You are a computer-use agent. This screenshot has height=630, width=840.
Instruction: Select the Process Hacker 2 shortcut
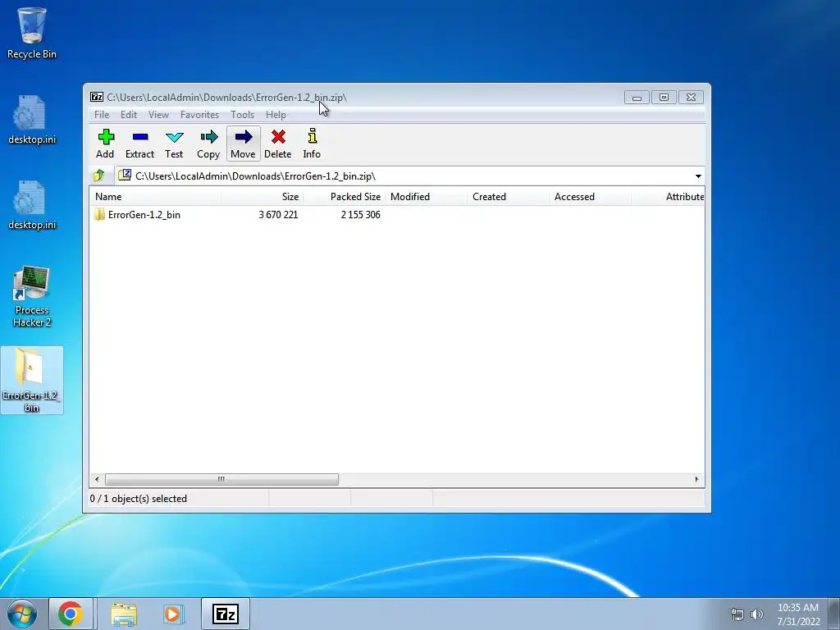[x=32, y=297]
